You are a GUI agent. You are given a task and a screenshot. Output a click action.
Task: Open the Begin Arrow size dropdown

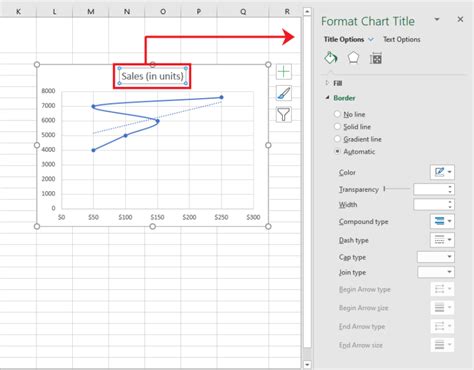coord(442,307)
